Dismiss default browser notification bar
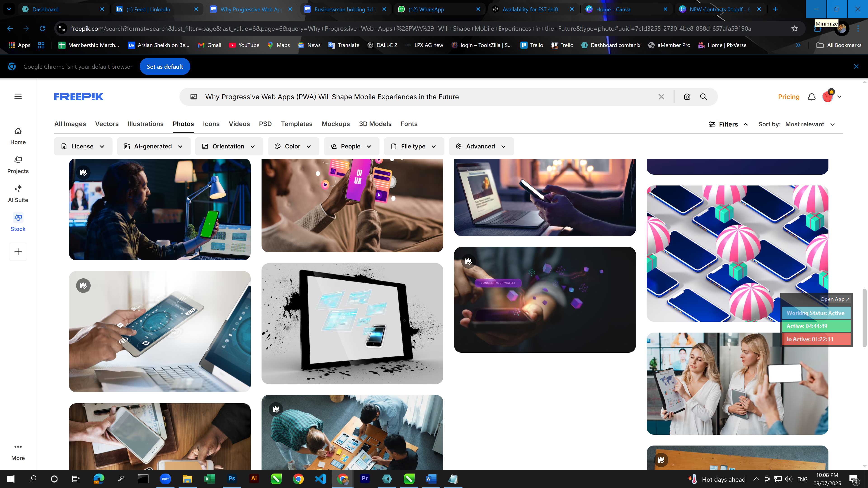 click(856, 67)
